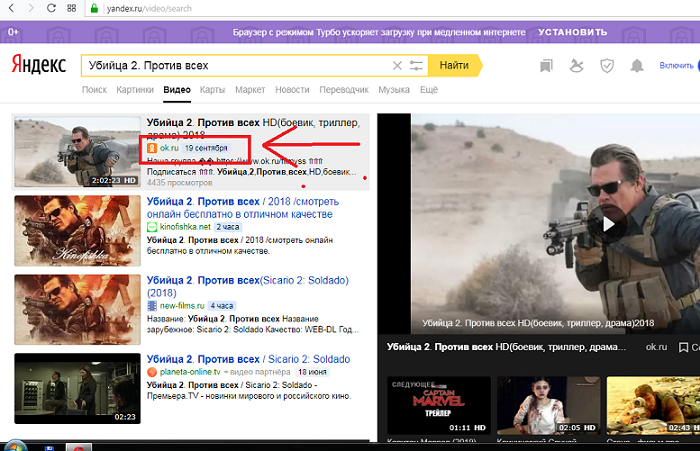Open the Новости tab
Image resolution: width=700 pixels, height=451 pixels.
292,90
